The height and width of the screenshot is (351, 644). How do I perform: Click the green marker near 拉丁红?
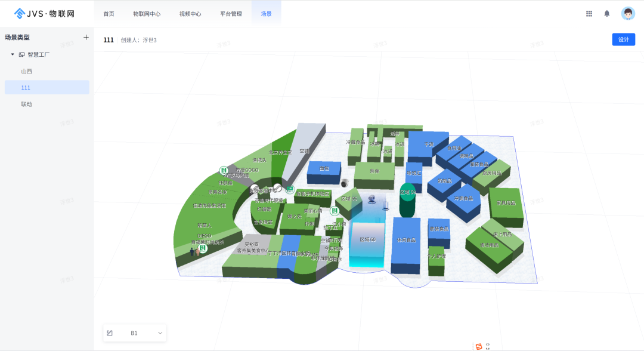[x=335, y=211]
